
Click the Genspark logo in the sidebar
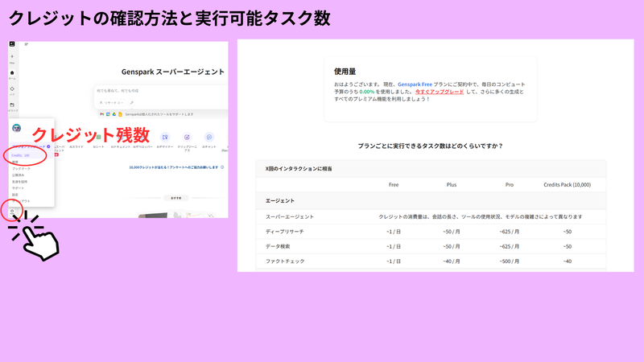point(12,44)
